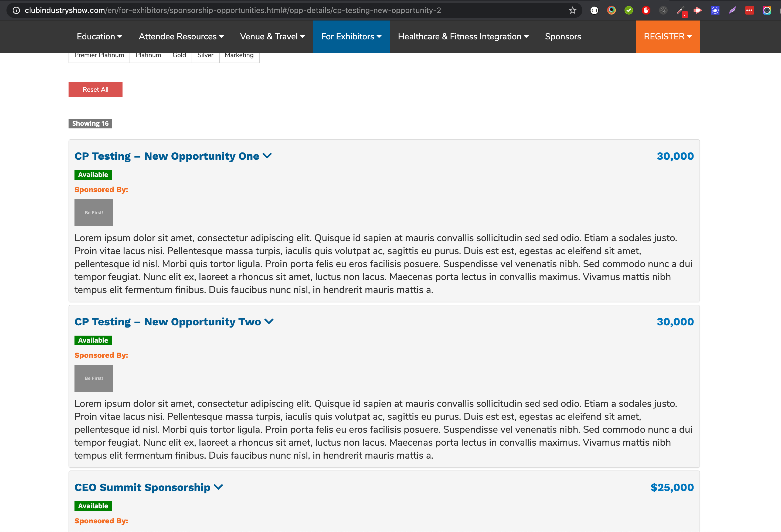Click Sponsored By: label under Opportunity Two
The height and width of the screenshot is (532, 781).
[101, 355]
